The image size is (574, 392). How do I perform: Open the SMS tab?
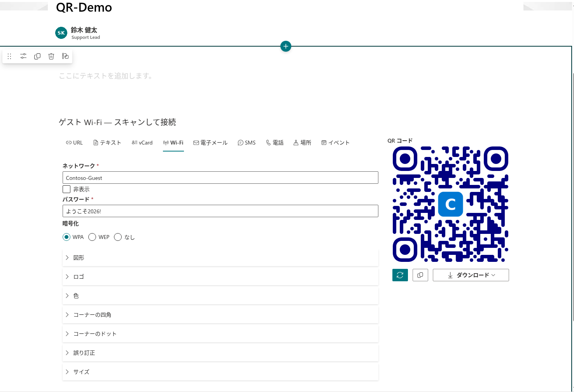[247, 143]
